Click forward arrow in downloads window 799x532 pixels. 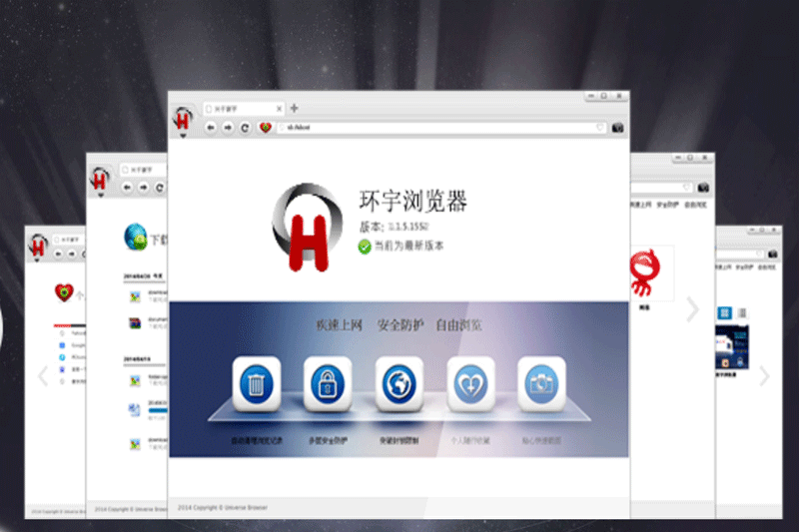tap(144, 188)
